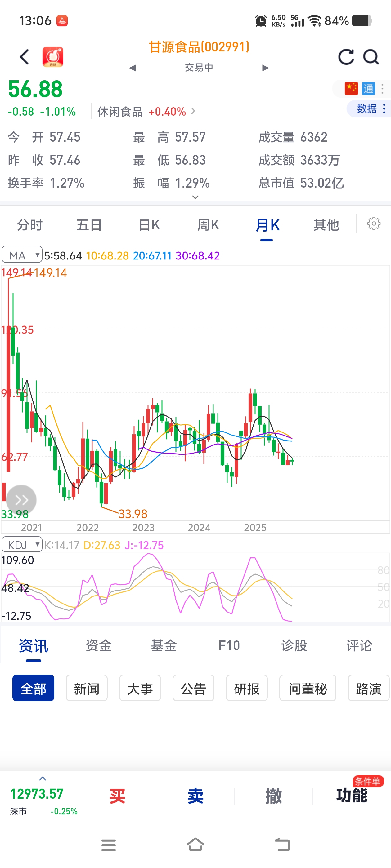Select the 资讯 section tab
Image resolution: width=391 pixels, height=868 pixels.
[x=34, y=646]
